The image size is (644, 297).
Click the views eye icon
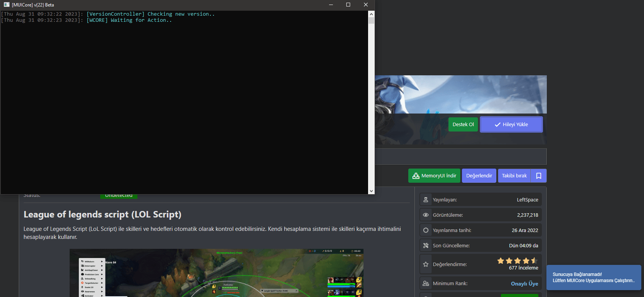click(x=426, y=215)
